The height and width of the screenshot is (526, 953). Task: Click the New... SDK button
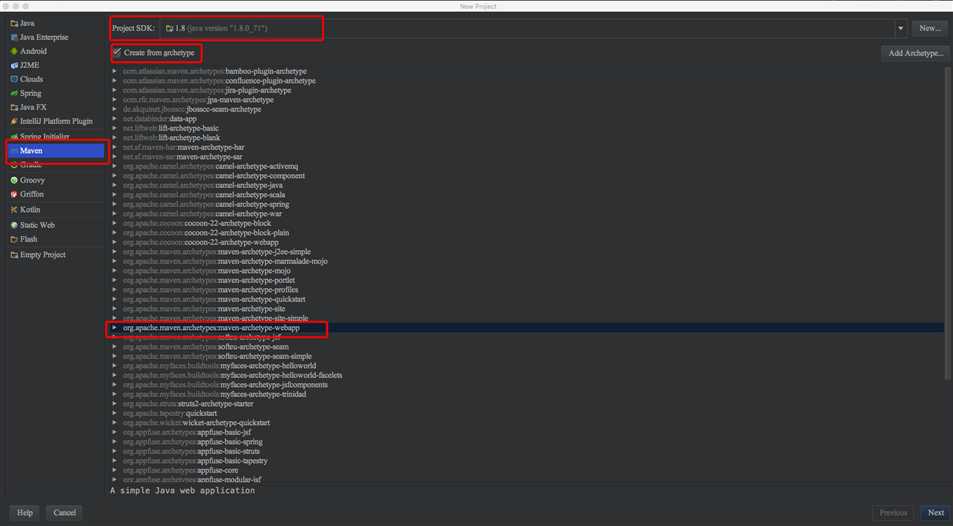929,28
